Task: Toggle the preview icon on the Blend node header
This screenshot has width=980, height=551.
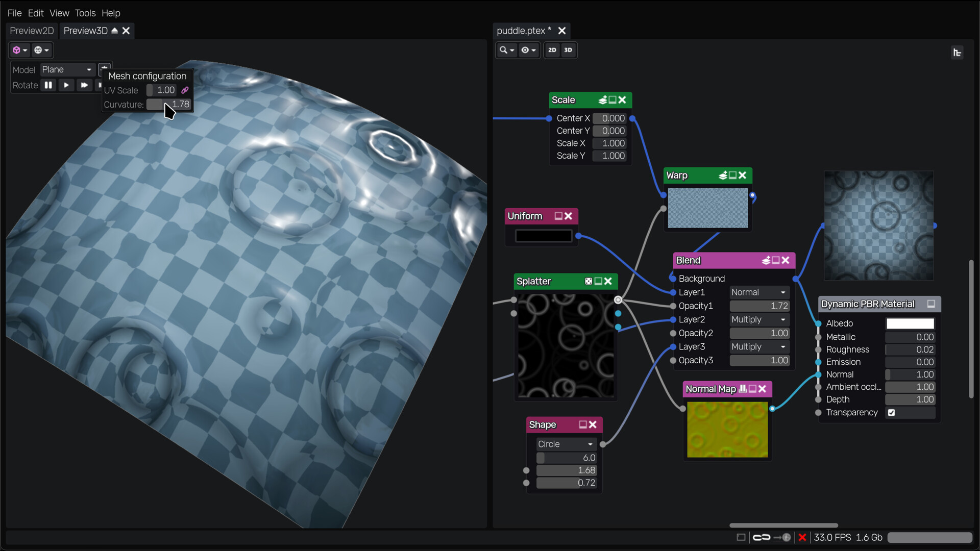Action: click(x=775, y=260)
